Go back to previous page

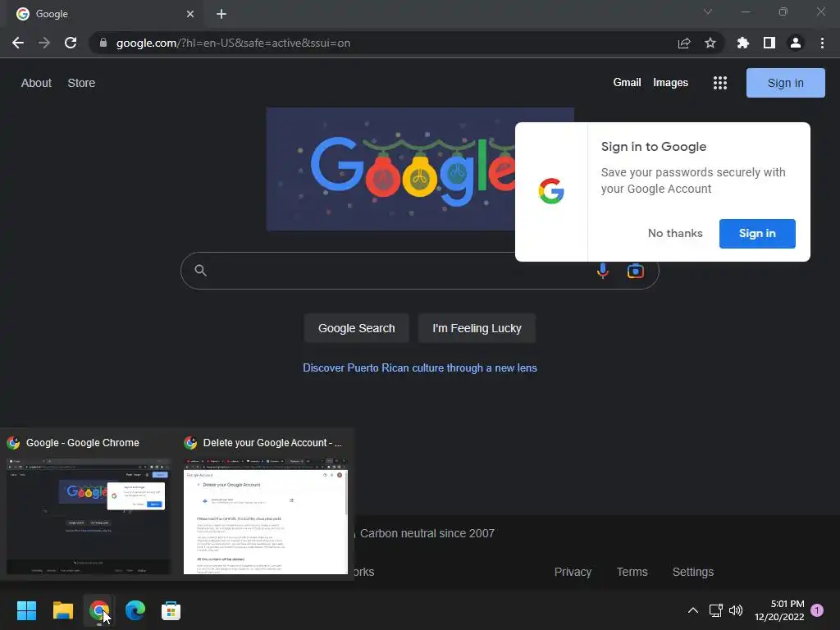18,43
